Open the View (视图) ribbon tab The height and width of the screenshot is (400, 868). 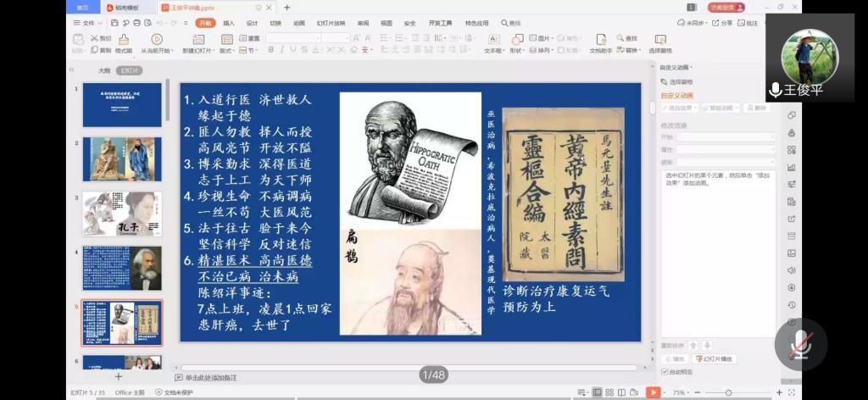tap(386, 23)
